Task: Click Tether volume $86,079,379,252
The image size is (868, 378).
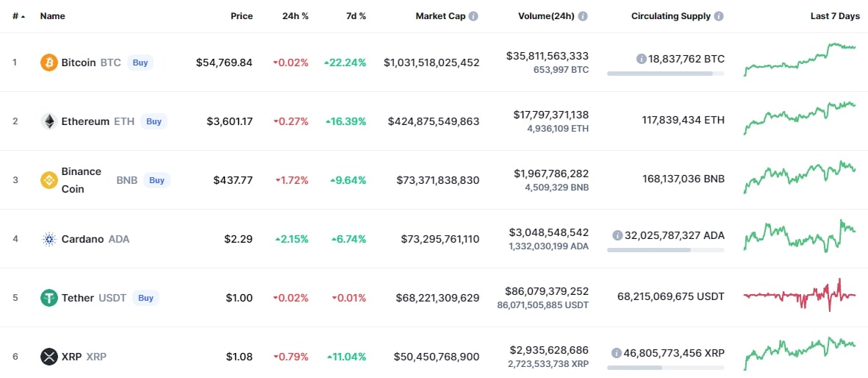Action: click(x=548, y=291)
